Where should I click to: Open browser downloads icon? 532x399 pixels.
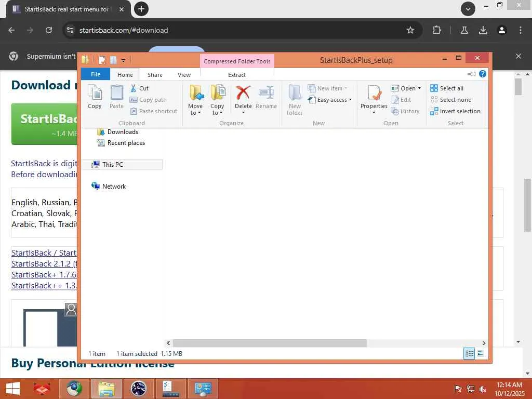tap(483, 30)
